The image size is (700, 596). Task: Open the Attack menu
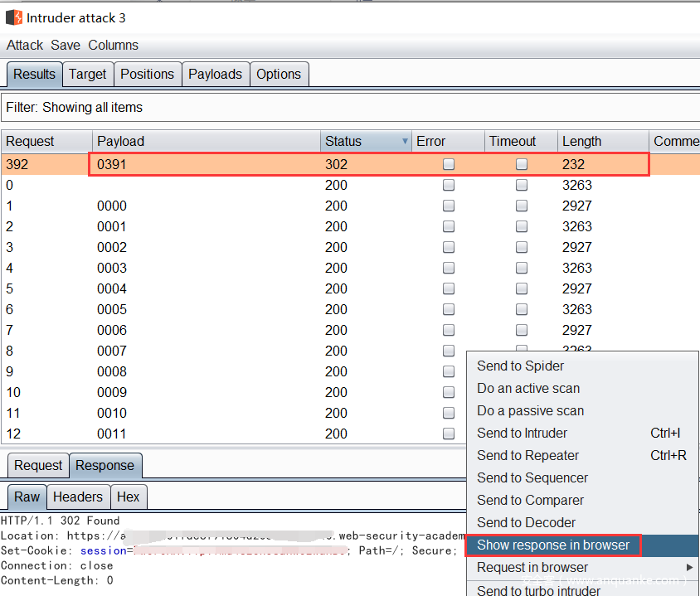(x=24, y=46)
